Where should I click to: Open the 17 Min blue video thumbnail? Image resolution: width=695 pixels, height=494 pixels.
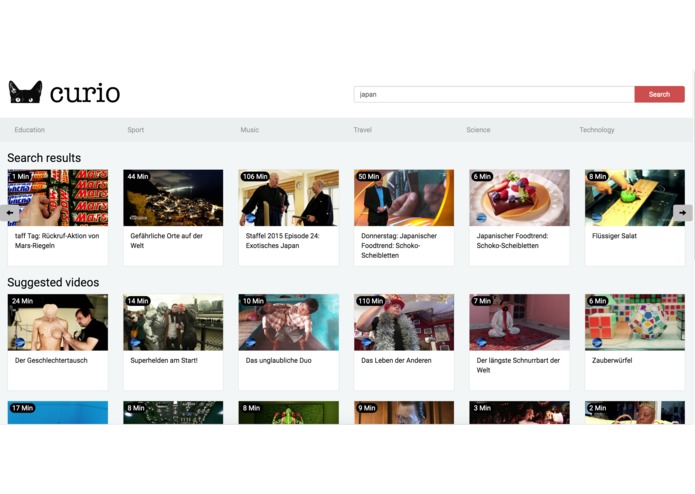58,412
